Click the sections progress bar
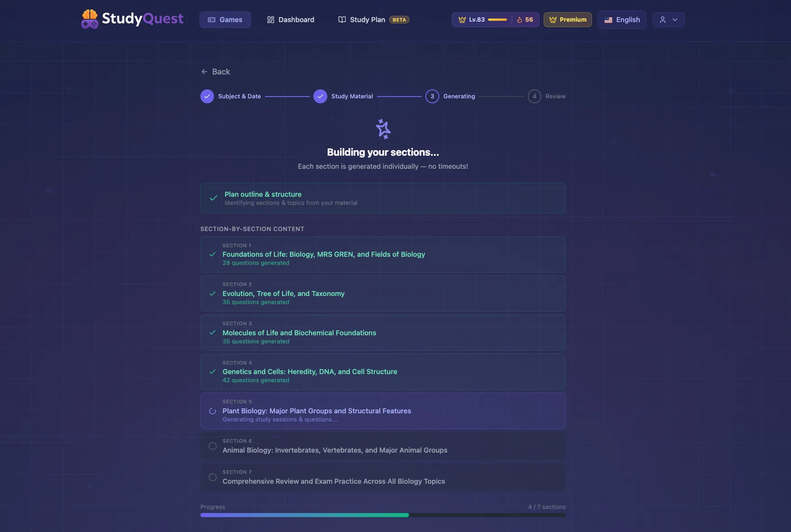The height and width of the screenshot is (532, 791). 383,515
